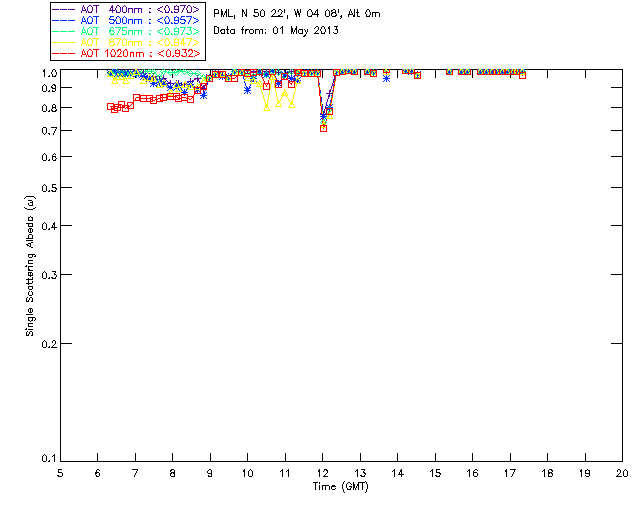Screen dimensions: 640x512
Task: Click the x-axis tick label 14
Action: (398, 473)
